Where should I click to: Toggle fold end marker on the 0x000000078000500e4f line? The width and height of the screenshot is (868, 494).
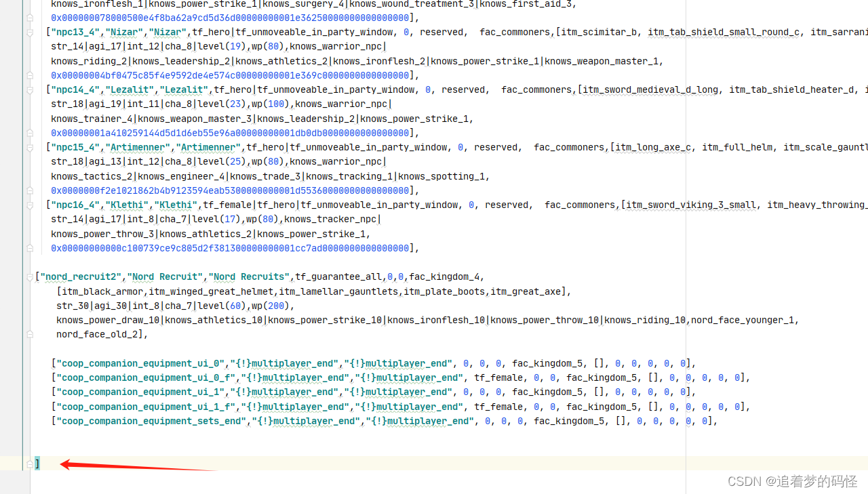tap(30, 18)
